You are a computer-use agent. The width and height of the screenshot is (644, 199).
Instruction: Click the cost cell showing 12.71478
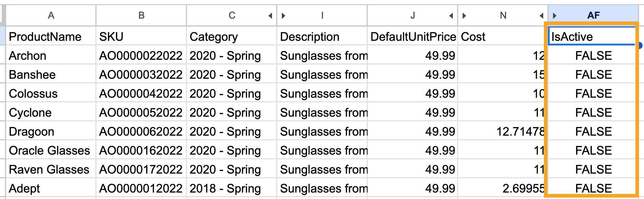pyautogui.click(x=502, y=132)
